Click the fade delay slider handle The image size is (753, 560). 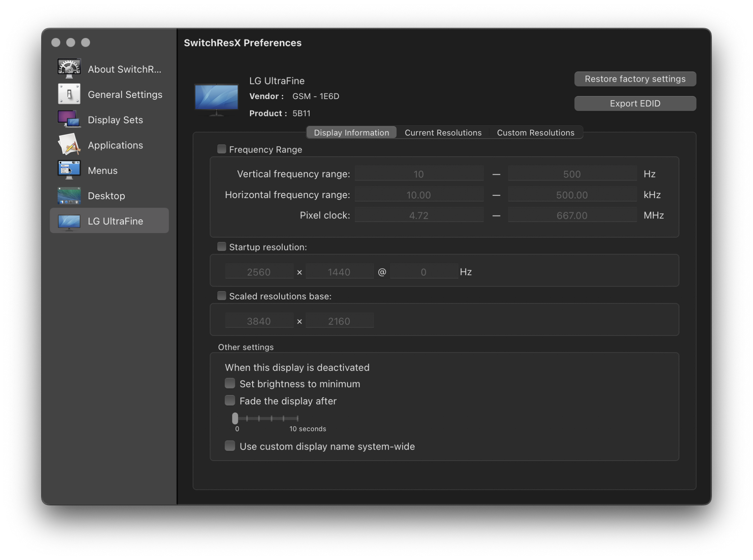[235, 418]
